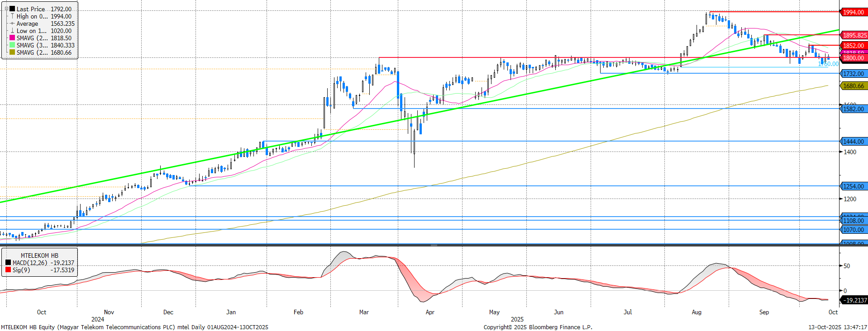Click the pink SMAVG color swatch
The height and width of the screenshot is (331, 868).
(x=12, y=38)
